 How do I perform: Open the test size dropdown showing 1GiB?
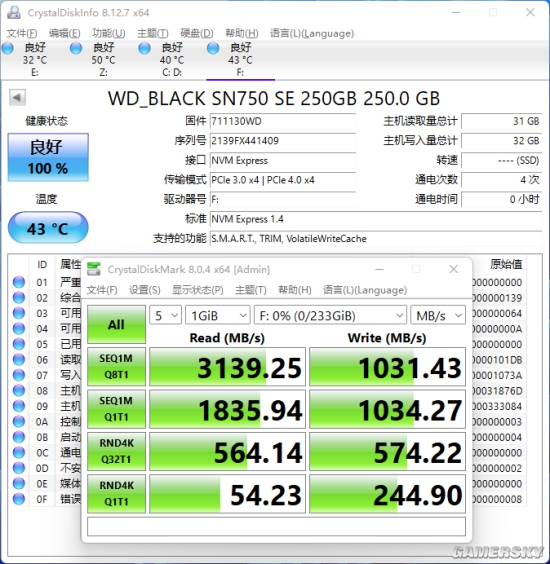click(218, 316)
